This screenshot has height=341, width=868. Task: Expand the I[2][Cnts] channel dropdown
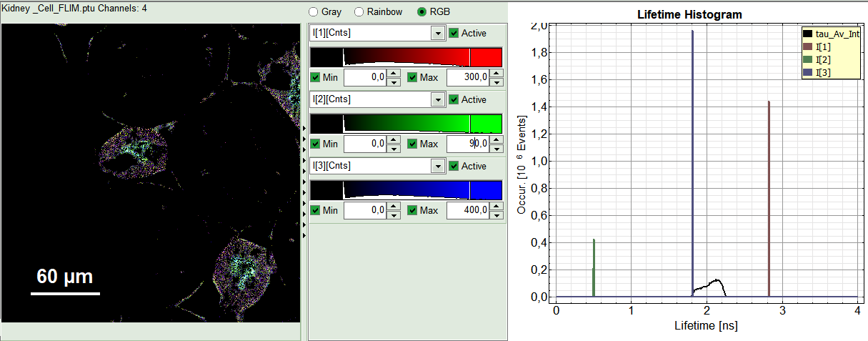click(x=437, y=100)
